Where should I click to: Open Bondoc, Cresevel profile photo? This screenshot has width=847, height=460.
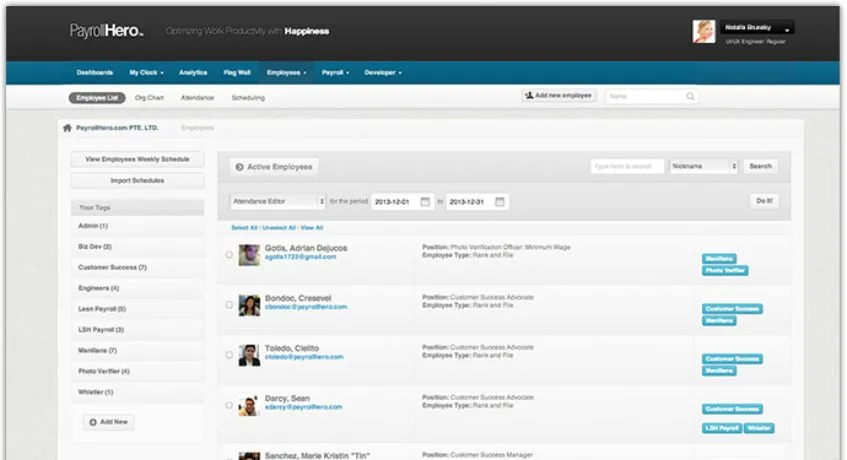click(x=249, y=305)
